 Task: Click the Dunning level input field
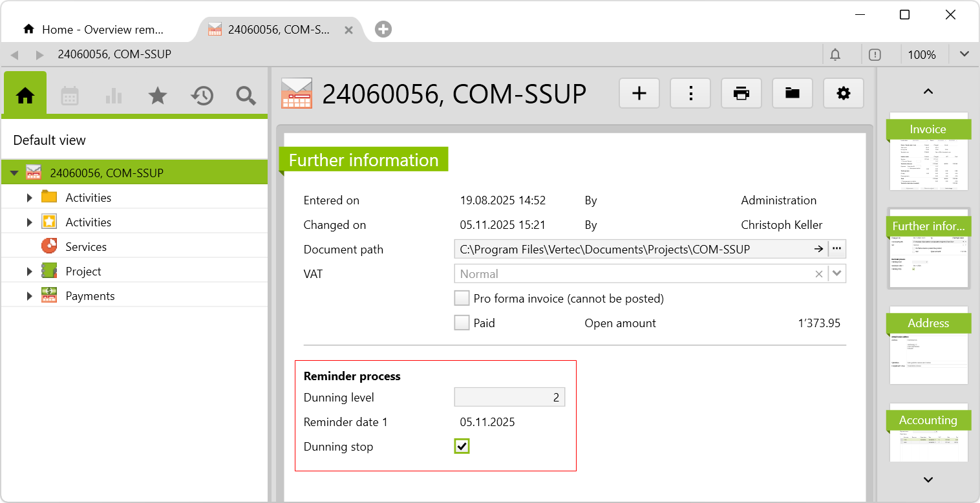(x=509, y=398)
